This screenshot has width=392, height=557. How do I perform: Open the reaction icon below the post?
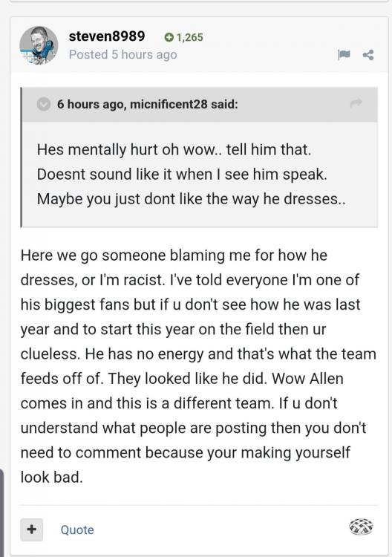coord(361,527)
